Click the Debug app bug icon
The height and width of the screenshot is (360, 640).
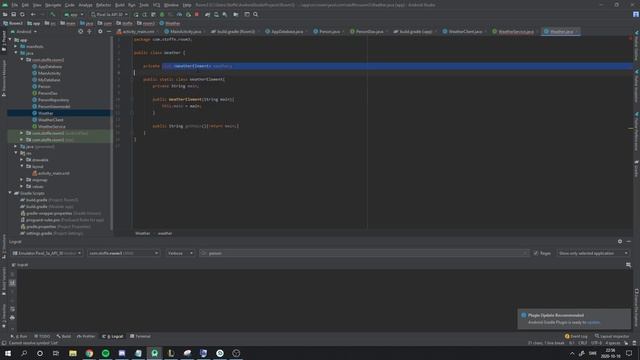click(162, 14)
